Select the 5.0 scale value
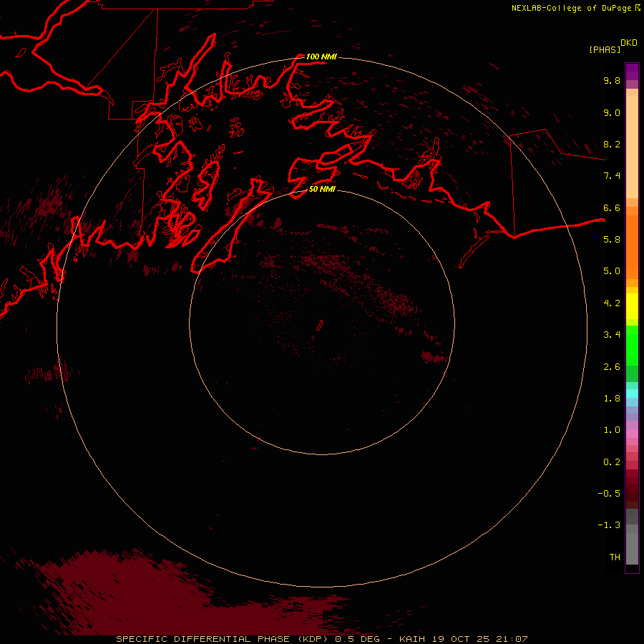 click(x=612, y=271)
